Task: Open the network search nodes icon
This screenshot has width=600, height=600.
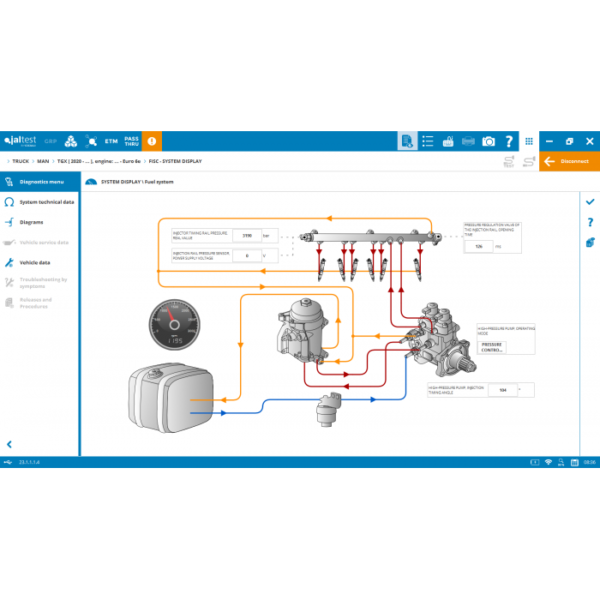Action: [x=91, y=141]
